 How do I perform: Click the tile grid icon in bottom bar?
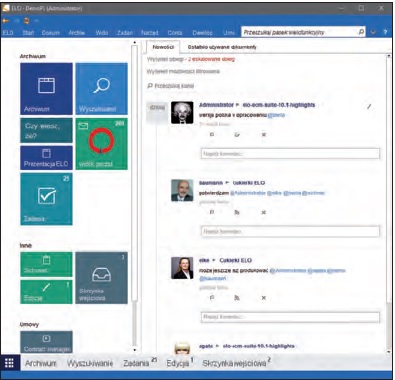point(9,363)
